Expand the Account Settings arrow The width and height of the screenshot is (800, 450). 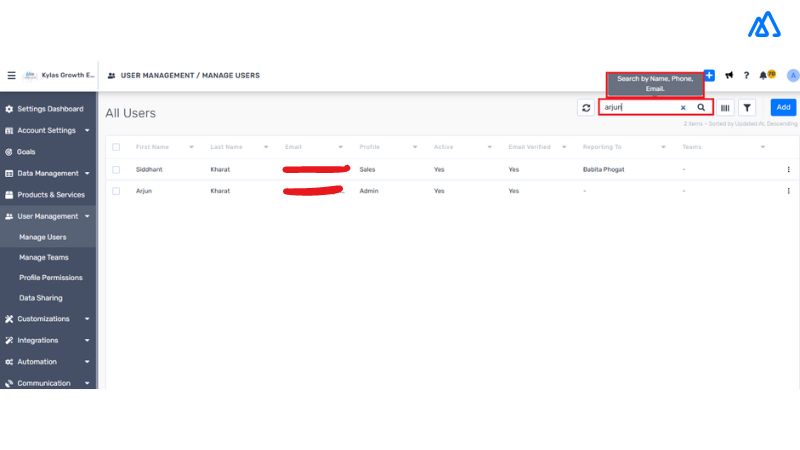87,131
